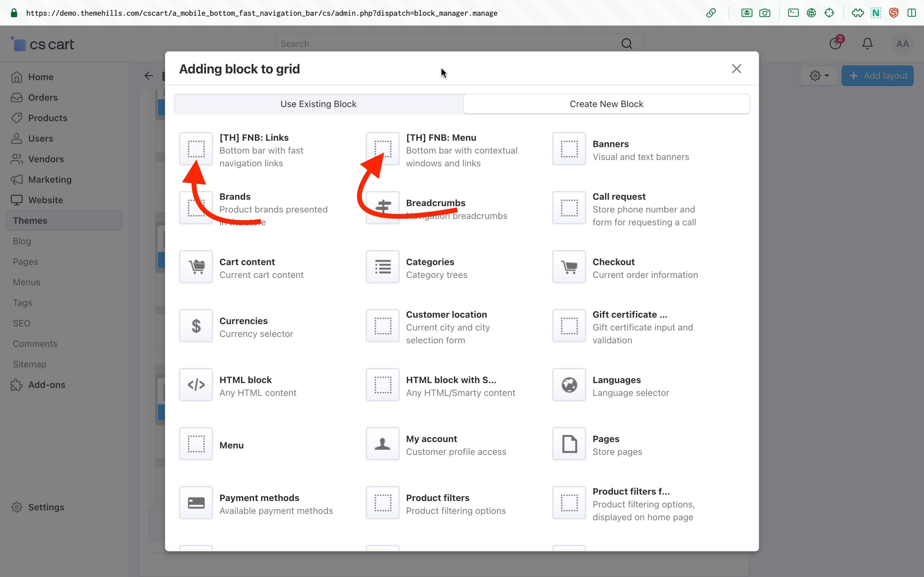Image resolution: width=924 pixels, height=577 pixels.
Task: Open the notifications bell icon
Action: [x=867, y=44]
